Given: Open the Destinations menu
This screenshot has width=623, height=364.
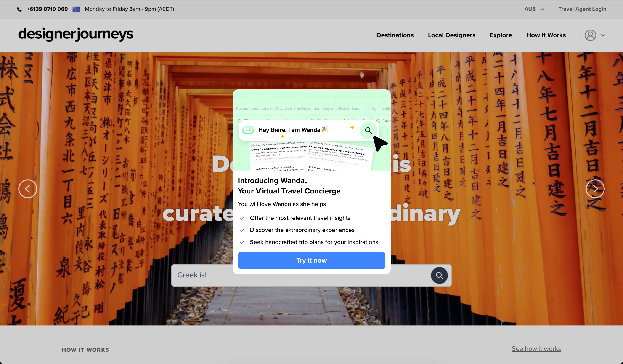Looking at the screenshot, I should click(x=395, y=35).
